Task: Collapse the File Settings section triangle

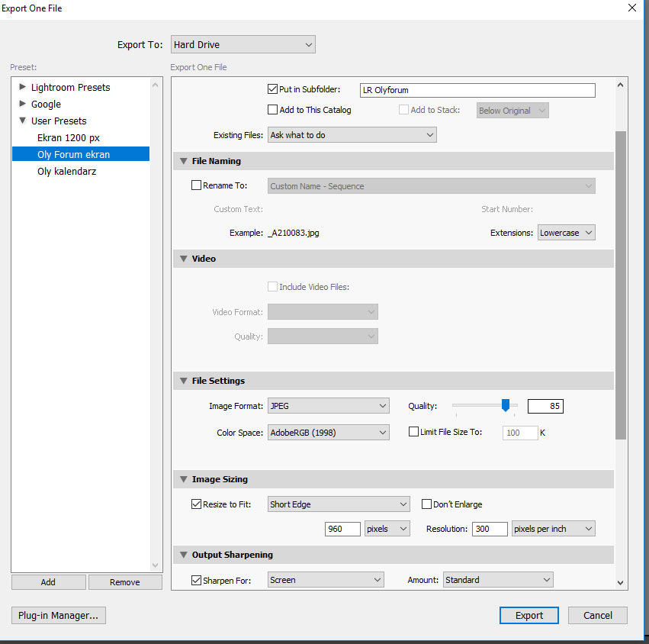Action: pos(184,381)
